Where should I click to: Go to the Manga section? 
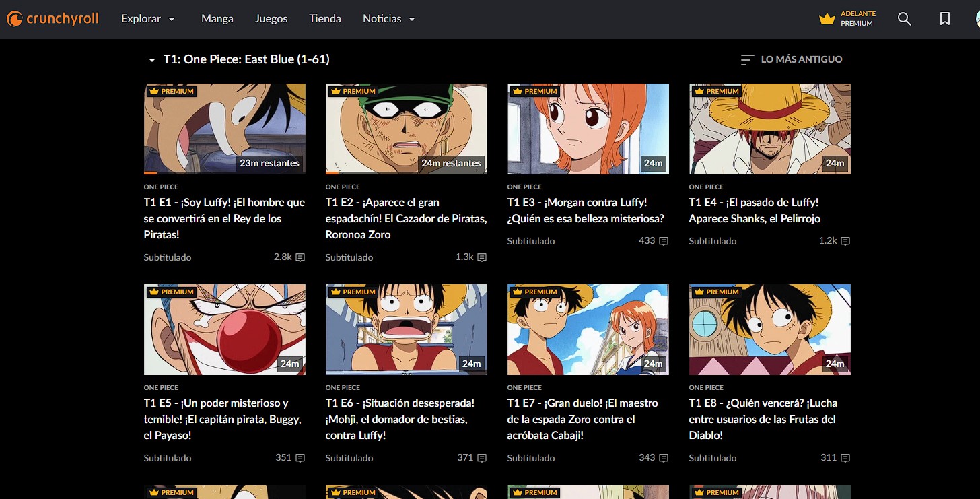click(x=217, y=19)
